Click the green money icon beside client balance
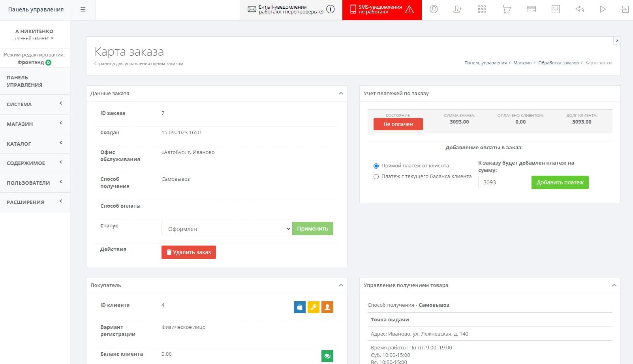The width and height of the screenshot is (633, 364). tap(327, 356)
